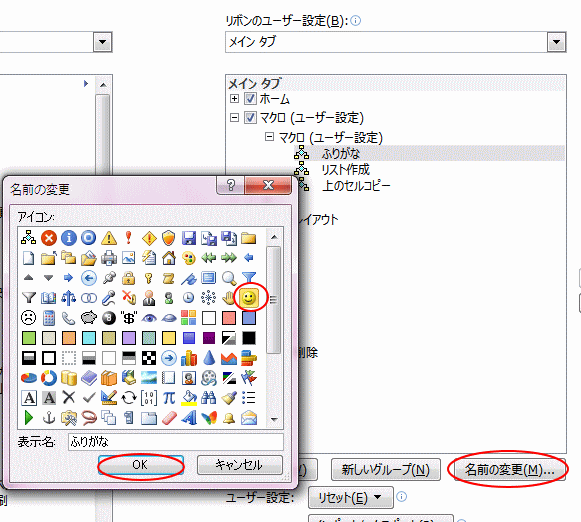Click the 新しいグループ(N) button

(x=386, y=469)
